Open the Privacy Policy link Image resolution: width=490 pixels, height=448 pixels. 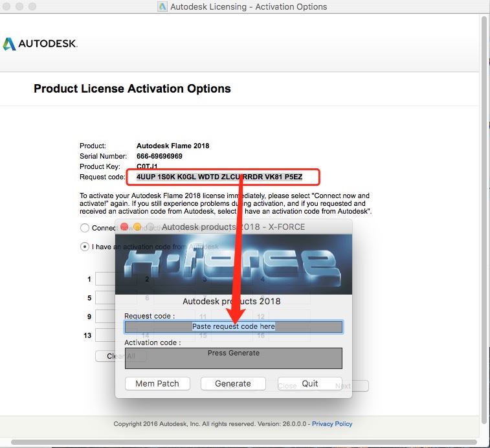(x=332, y=424)
